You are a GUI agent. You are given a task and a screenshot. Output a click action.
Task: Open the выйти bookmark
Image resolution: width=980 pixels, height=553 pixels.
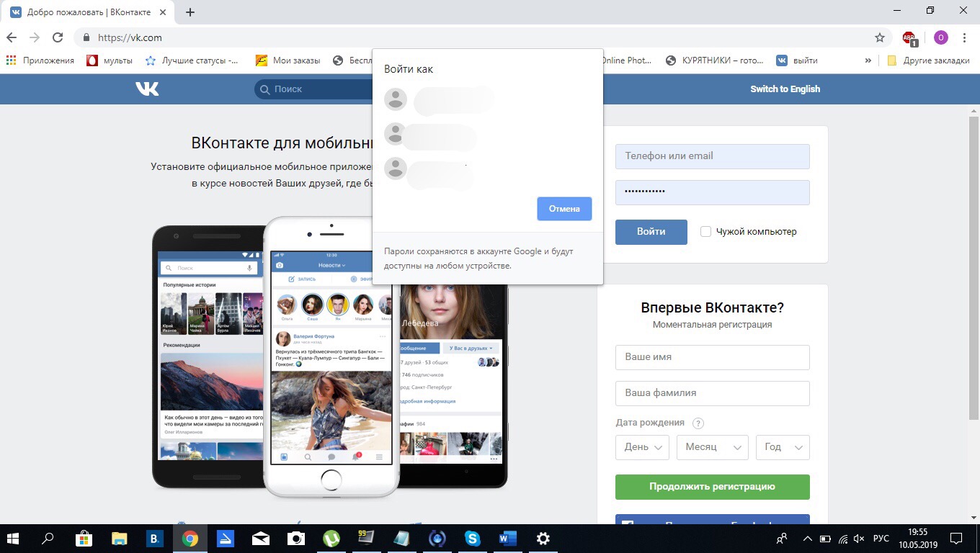(797, 60)
